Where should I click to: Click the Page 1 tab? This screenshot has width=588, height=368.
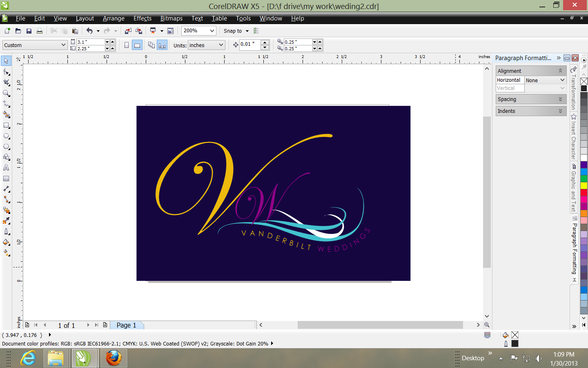tap(126, 325)
